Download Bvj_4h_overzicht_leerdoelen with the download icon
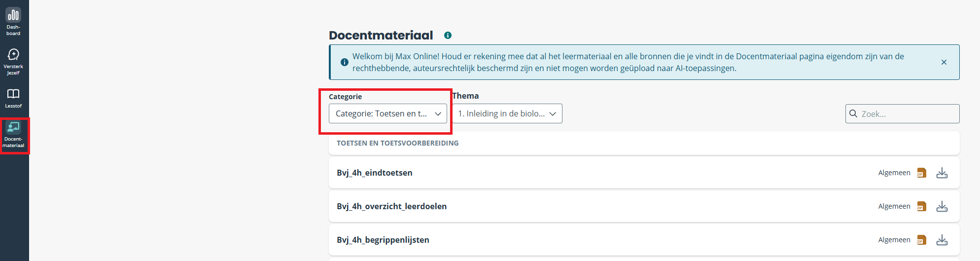This screenshot has width=980, height=261. point(942,206)
